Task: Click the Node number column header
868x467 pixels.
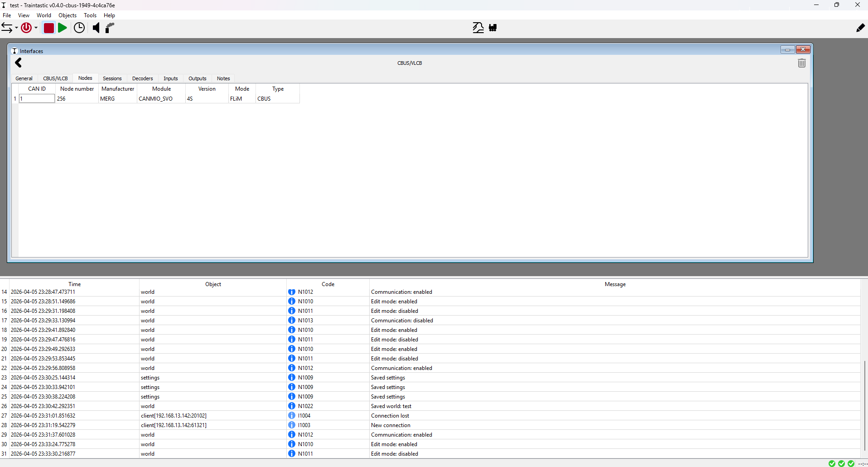Action: pos(77,89)
